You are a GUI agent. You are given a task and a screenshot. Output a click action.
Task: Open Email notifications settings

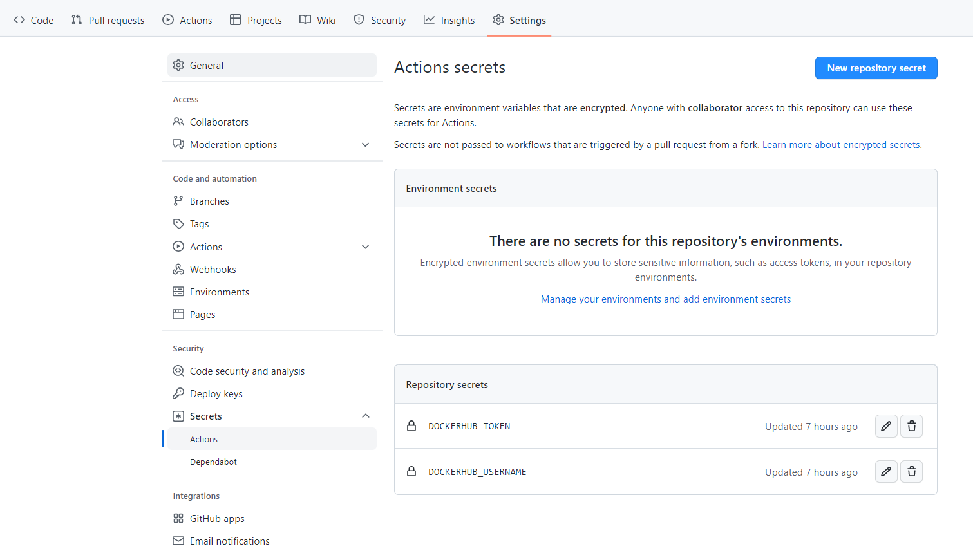click(272, 541)
